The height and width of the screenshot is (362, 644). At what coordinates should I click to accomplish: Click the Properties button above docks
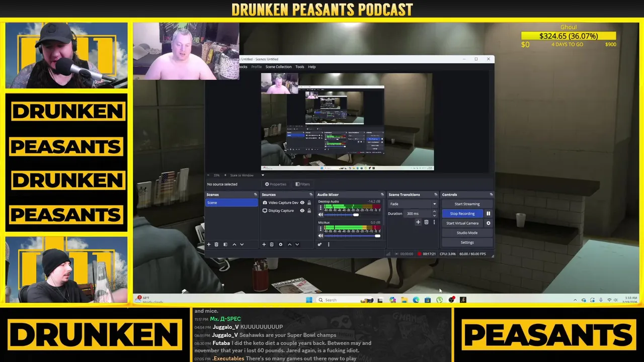coord(276,184)
